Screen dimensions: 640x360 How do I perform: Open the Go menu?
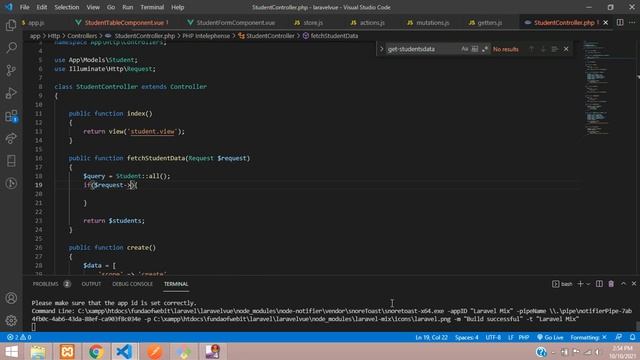pos(111,7)
